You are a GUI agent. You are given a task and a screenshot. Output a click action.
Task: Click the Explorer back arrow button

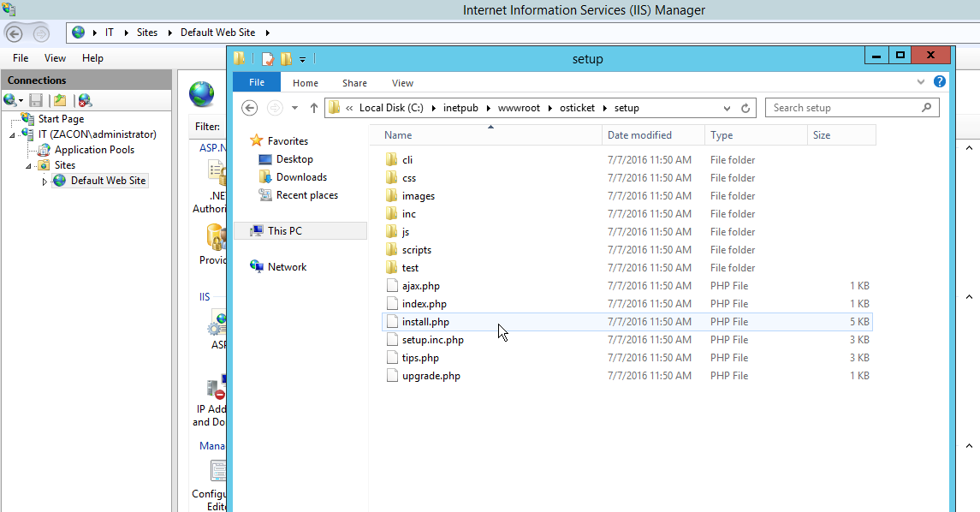pyautogui.click(x=249, y=108)
